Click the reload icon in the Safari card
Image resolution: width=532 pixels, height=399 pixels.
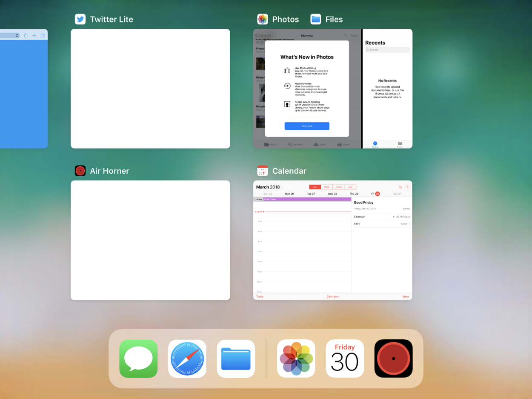[x=17, y=35]
